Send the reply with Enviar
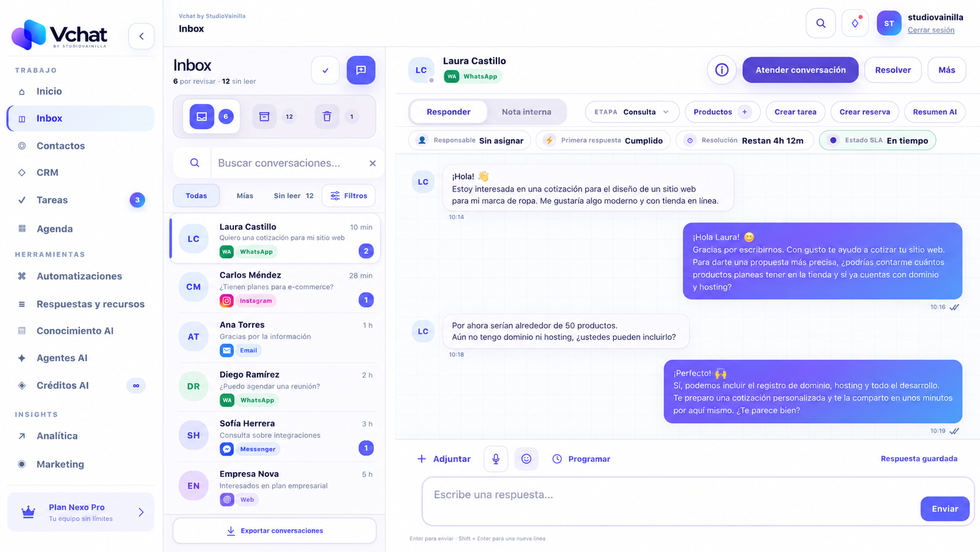Screen dimensions: 980x552 pos(945,509)
